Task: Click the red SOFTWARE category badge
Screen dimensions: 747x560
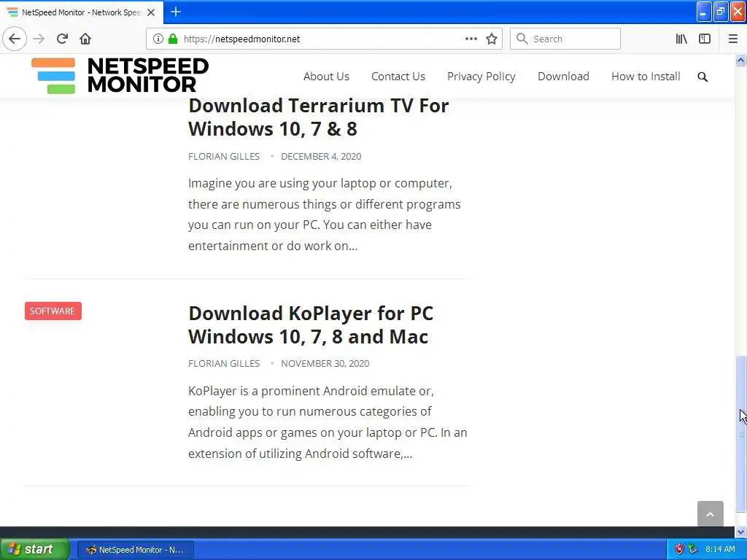Action: (53, 311)
